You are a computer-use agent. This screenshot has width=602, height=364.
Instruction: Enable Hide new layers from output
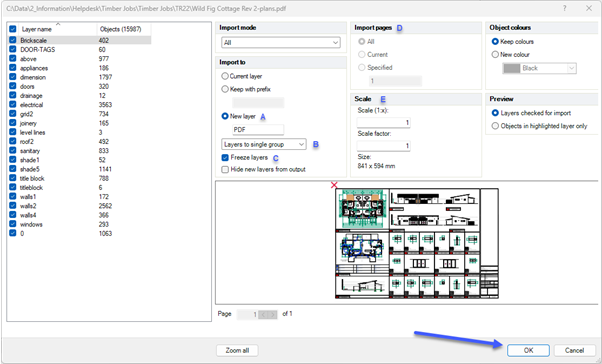click(225, 169)
